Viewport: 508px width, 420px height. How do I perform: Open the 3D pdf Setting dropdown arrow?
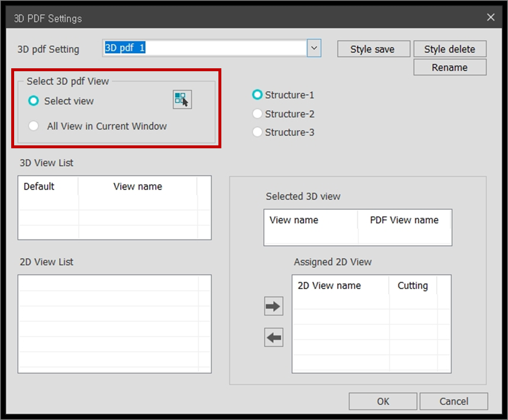click(314, 48)
